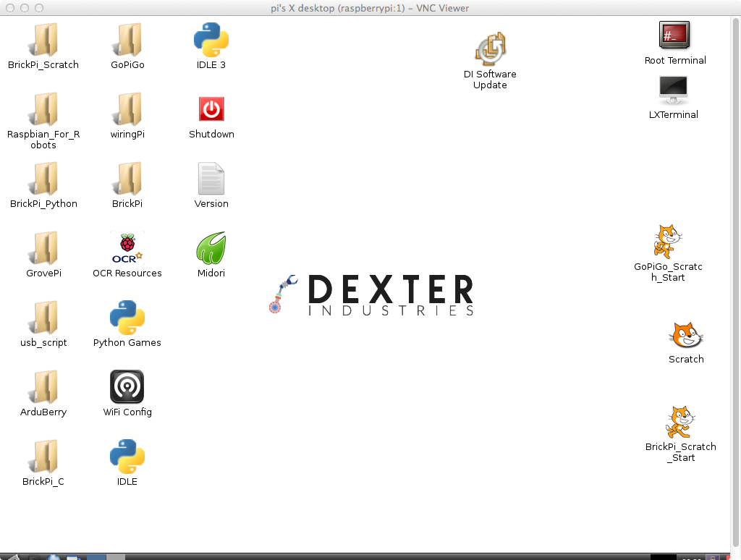Screen dimensions: 741x560
Task: Open the Root Terminal icon
Action: click(x=674, y=35)
